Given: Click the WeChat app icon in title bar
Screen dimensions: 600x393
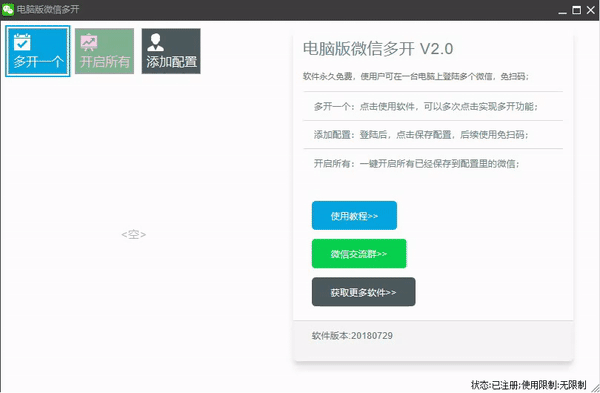Looking at the screenshot, I should click(8, 10).
